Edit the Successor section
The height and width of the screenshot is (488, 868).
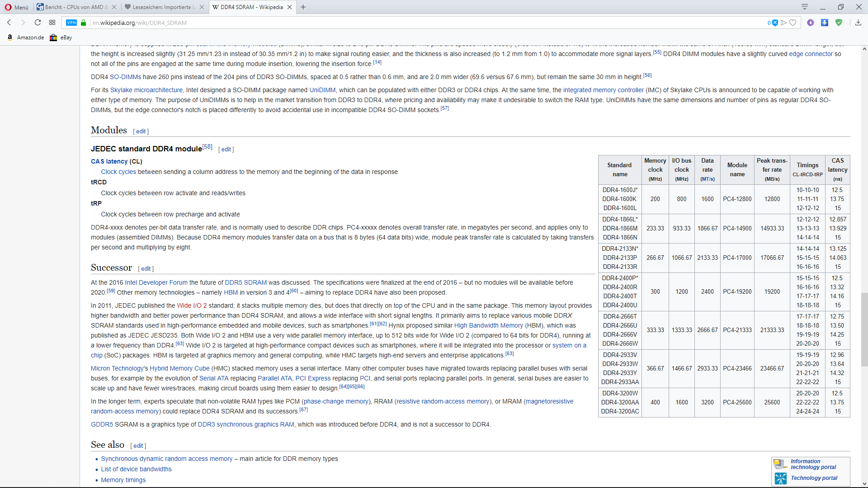(146, 269)
